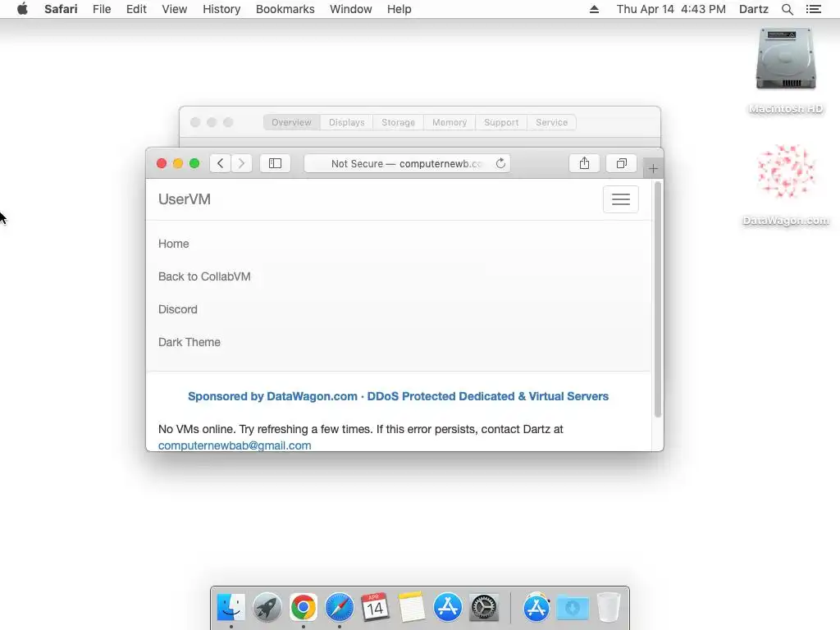Open the History menu
Screen dimensions: 840x630
click(x=221, y=9)
